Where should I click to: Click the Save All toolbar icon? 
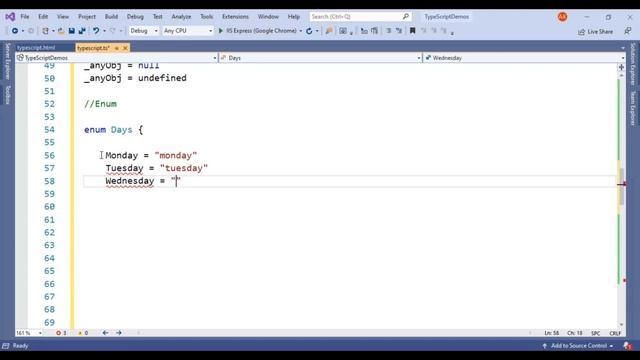click(x=82, y=31)
